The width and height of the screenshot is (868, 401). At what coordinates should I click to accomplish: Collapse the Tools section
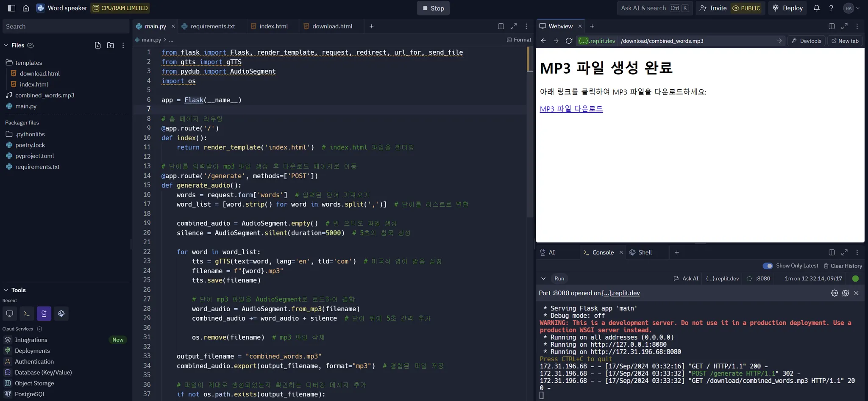tap(6, 290)
